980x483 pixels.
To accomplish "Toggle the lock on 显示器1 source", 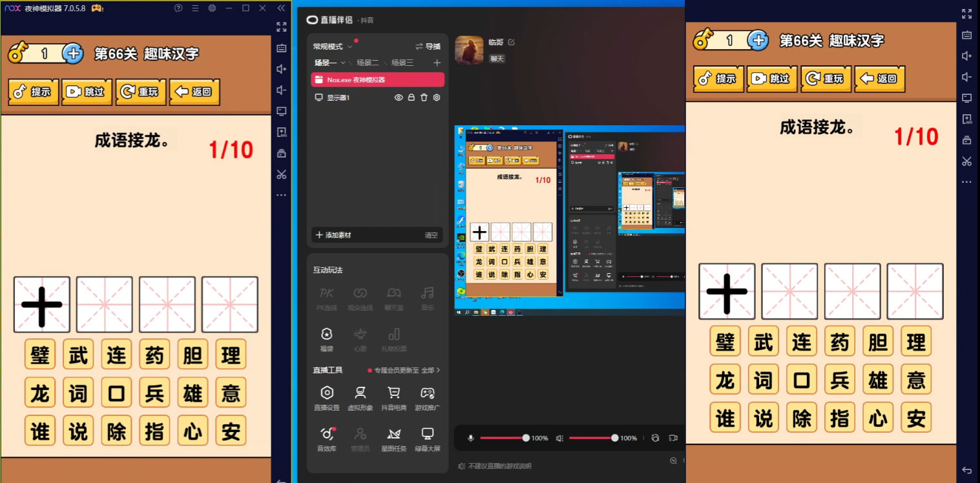I will pos(411,98).
